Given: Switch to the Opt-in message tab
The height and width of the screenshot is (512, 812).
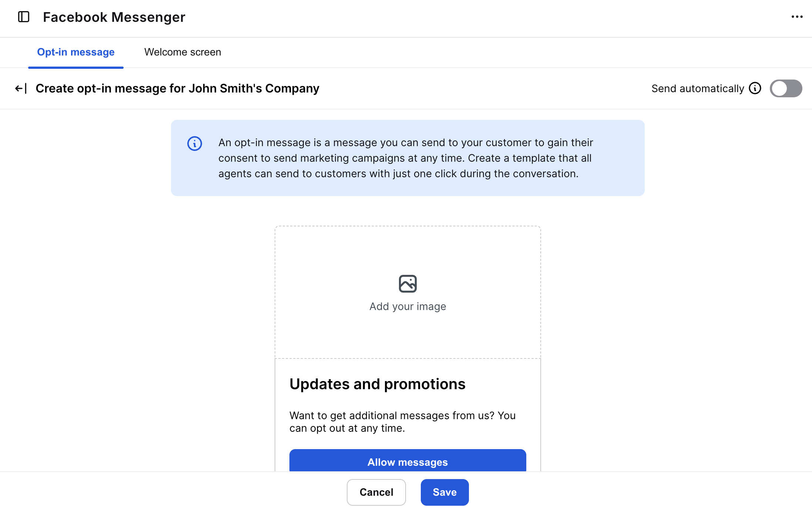Looking at the screenshot, I should tap(76, 52).
